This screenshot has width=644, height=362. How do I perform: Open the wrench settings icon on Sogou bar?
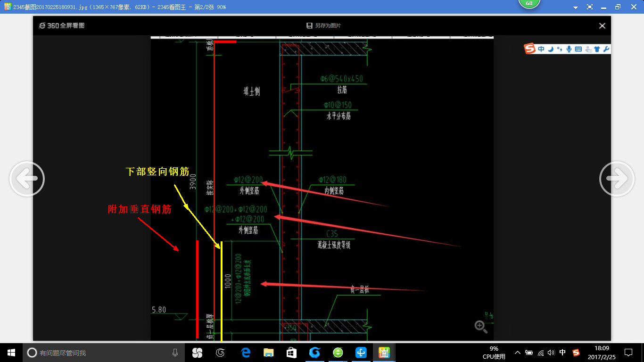pos(606,49)
